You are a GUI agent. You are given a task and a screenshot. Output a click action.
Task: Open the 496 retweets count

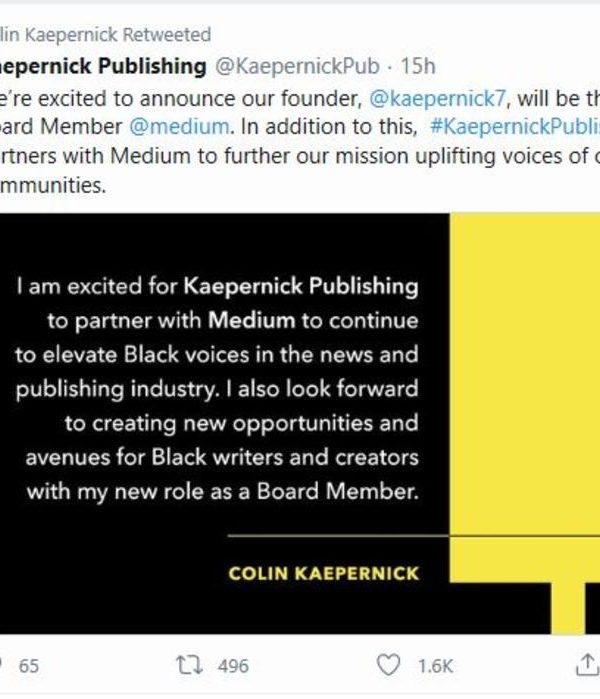pos(232,666)
